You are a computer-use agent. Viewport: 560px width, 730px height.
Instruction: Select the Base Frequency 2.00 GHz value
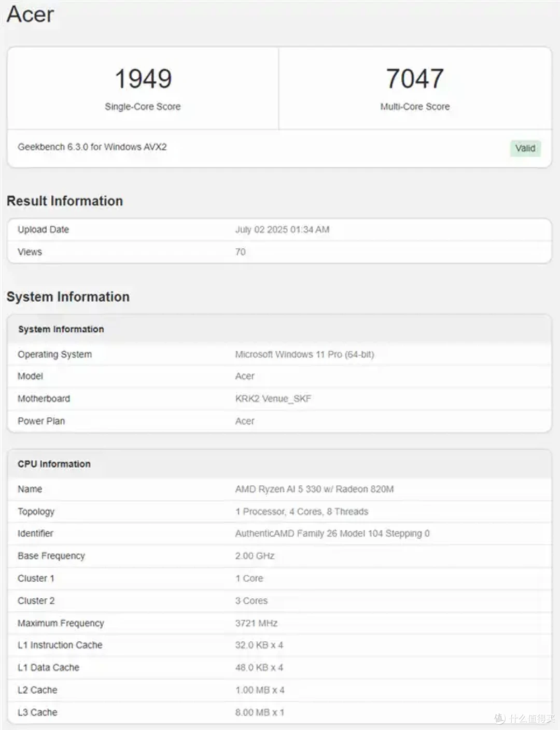(255, 556)
